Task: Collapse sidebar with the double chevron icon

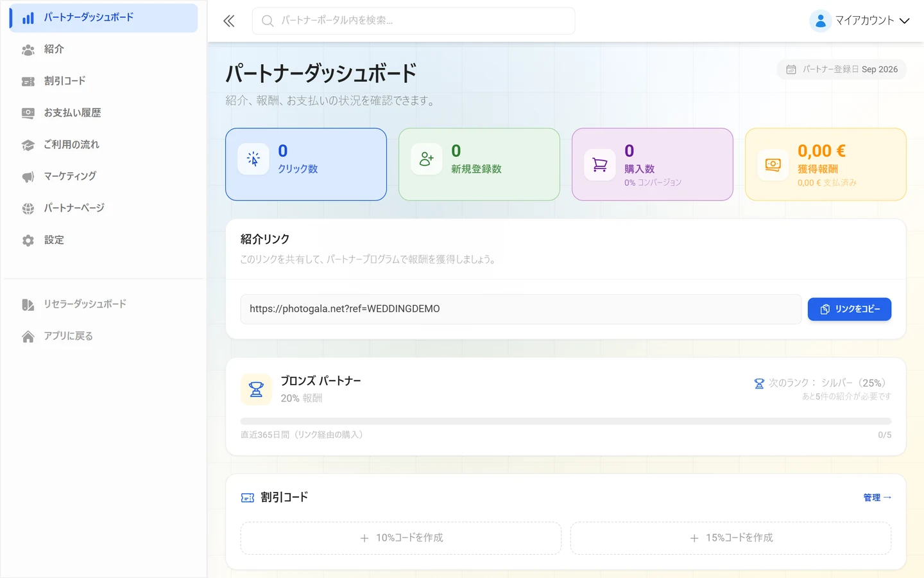Action: point(229,21)
